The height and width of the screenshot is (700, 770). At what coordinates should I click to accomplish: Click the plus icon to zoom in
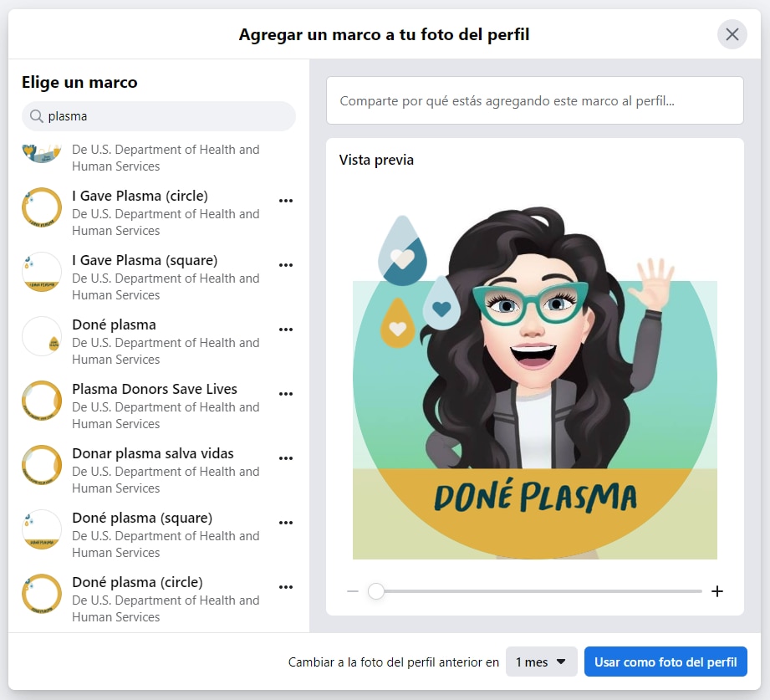click(x=716, y=591)
